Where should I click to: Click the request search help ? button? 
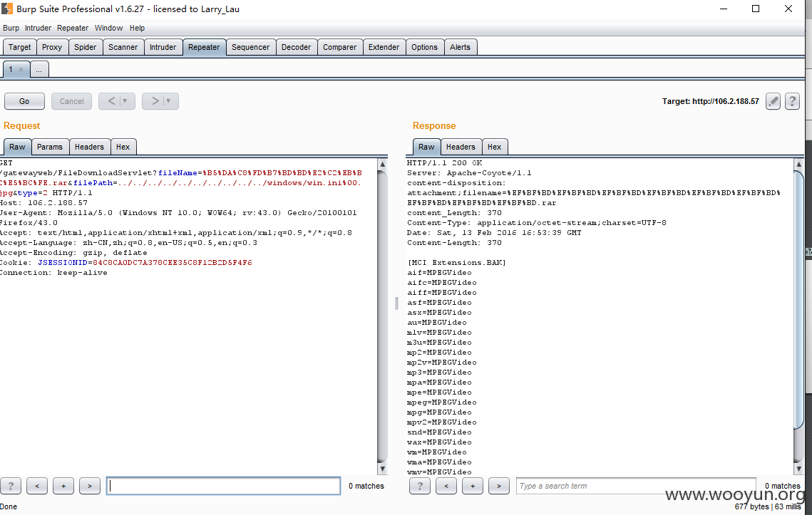[11, 486]
